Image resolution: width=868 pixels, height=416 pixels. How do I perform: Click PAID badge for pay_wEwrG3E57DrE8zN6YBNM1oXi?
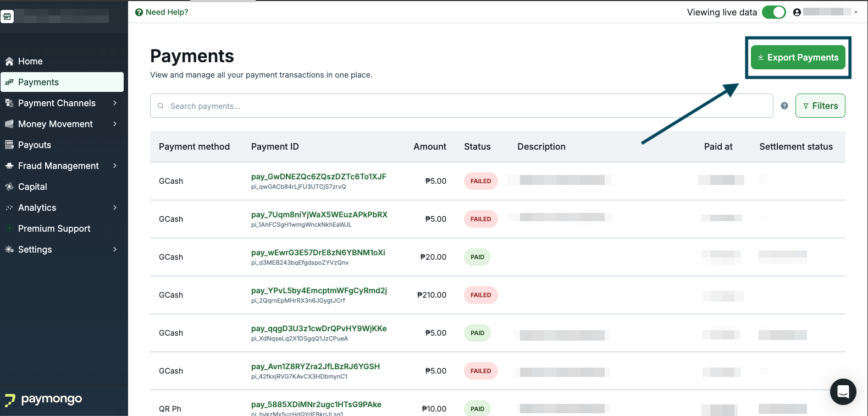click(477, 257)
